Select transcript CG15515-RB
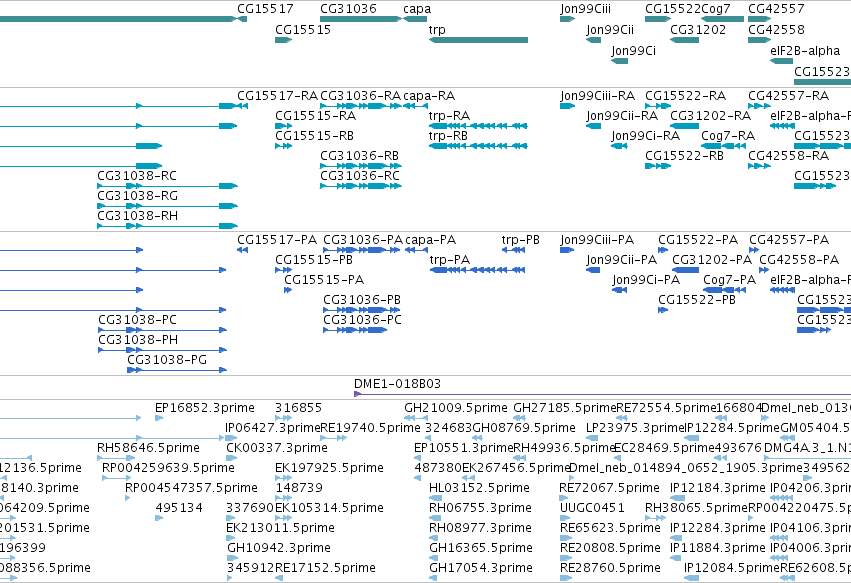The height and width of the screenshot is (583, 851). coord(314,136)
